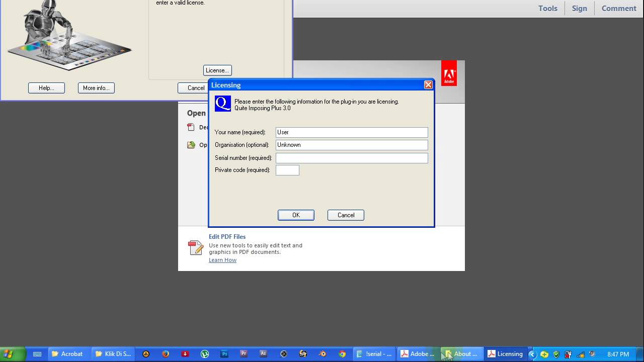
Task: Click the Quite Imposing Q logo icon
Action: [x=223, y=104]
